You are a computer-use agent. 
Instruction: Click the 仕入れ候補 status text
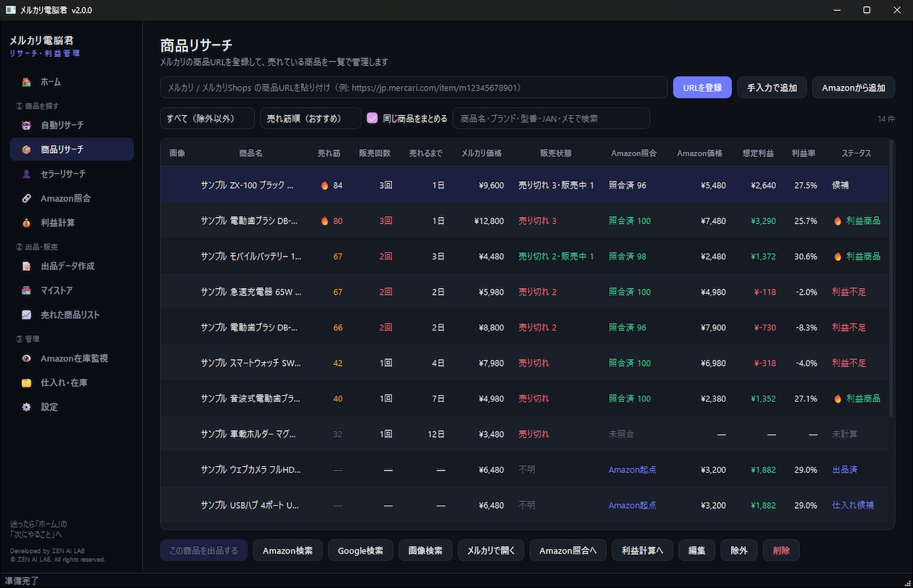click(x=852, y=505)
